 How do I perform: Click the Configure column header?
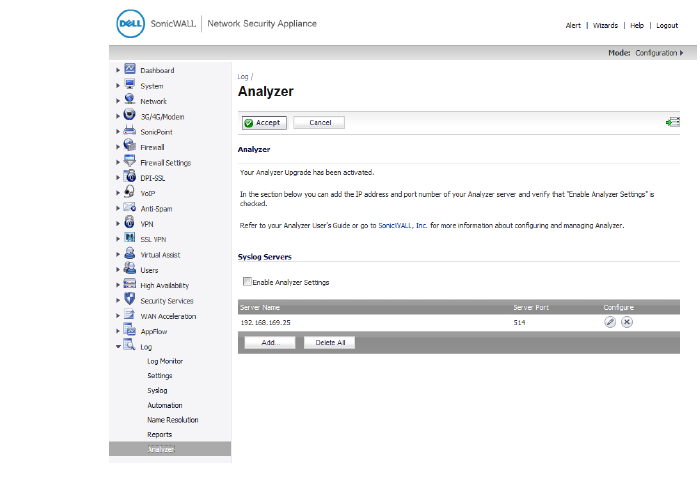(x=618, y=308)
